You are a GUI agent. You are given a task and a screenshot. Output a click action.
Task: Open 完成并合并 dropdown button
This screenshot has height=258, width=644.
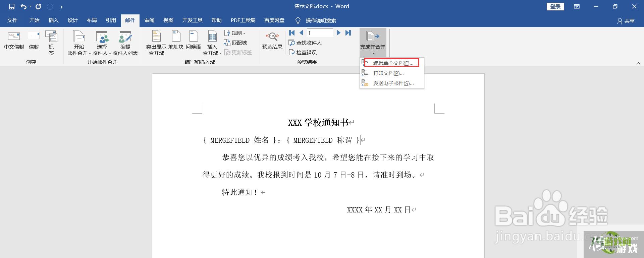click(x=373, y=43)
